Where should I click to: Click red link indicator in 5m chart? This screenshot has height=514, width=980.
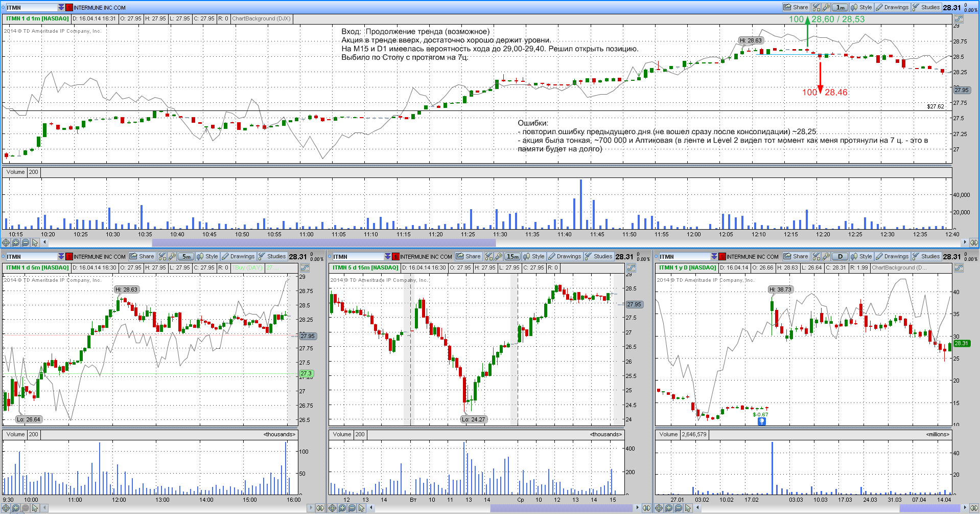(69, 256)
